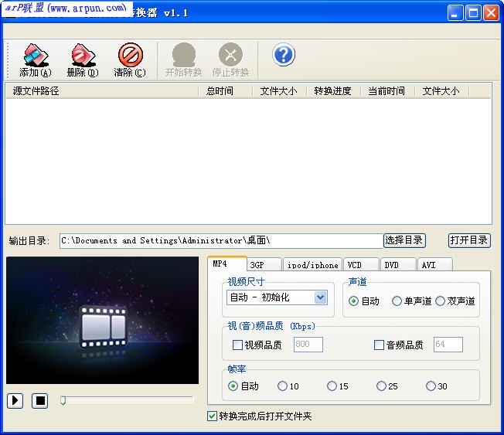Click the Open directory (打开目录) button
This screenshot has width=504, height=435.
tap(469, 240)
